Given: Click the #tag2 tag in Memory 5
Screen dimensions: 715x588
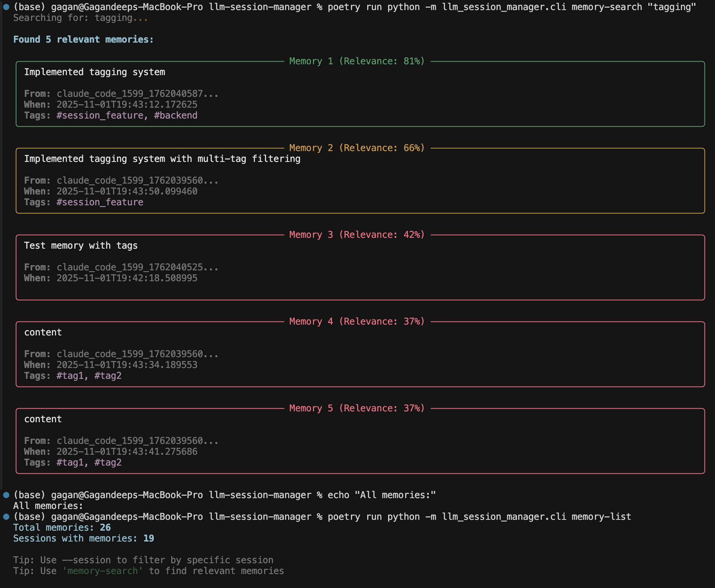Looking at the screenshot, I should (x=108, y=462).
